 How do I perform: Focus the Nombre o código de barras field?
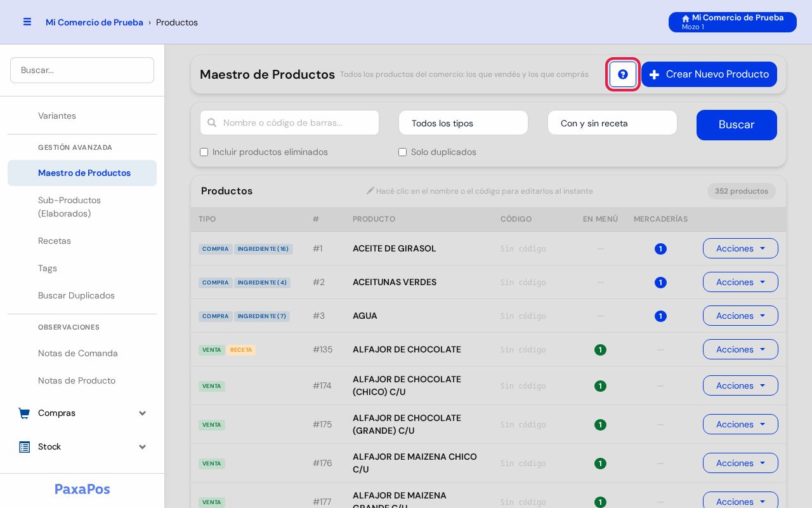click(289, 123)
